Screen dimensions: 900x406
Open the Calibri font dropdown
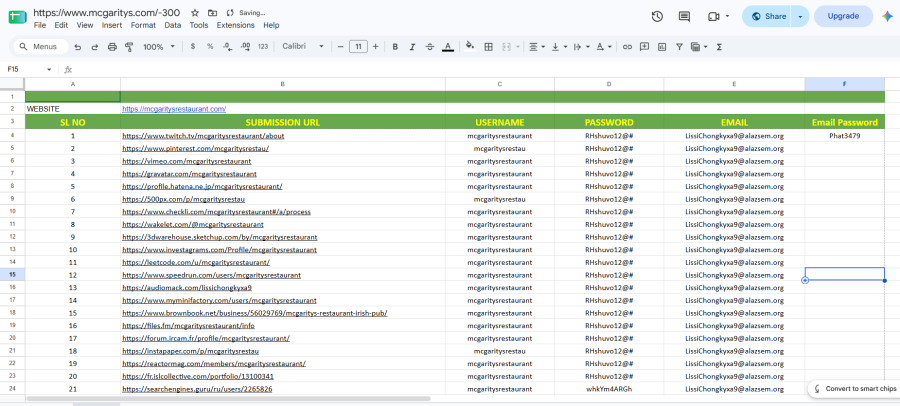tap(303, 47)
